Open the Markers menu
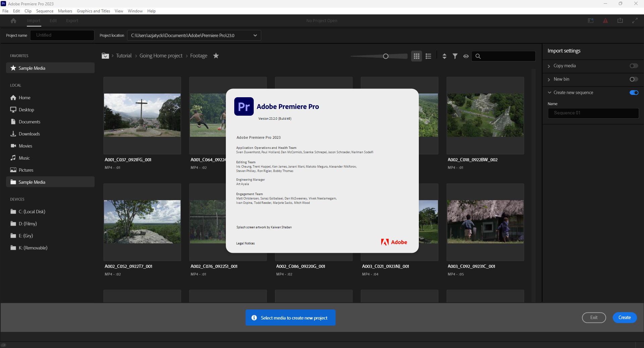 (x=65, y=11)
